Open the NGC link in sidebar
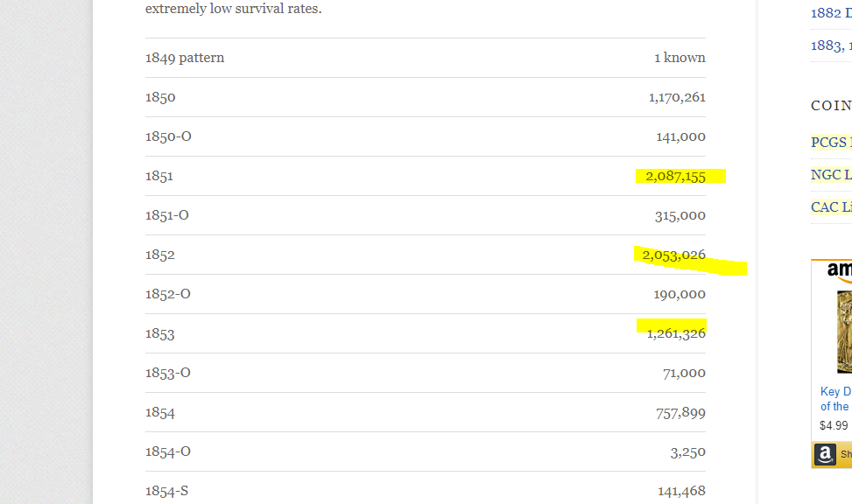 [831, 175]
